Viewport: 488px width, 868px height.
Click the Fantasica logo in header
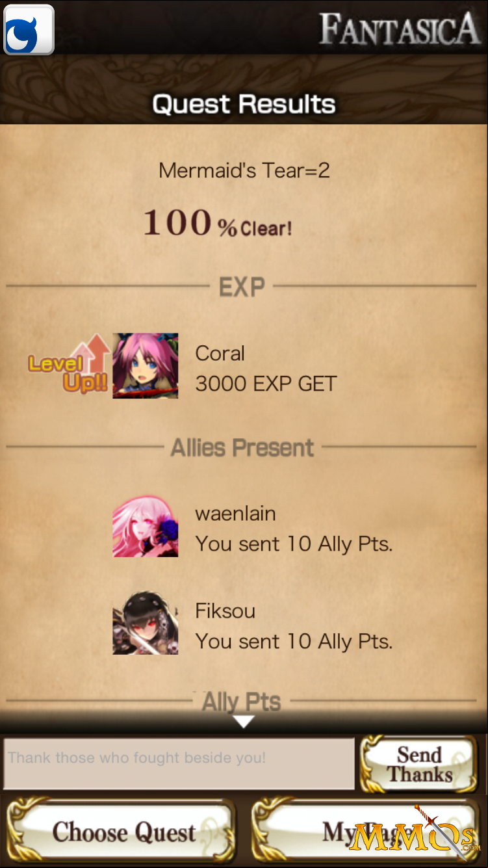400,31
